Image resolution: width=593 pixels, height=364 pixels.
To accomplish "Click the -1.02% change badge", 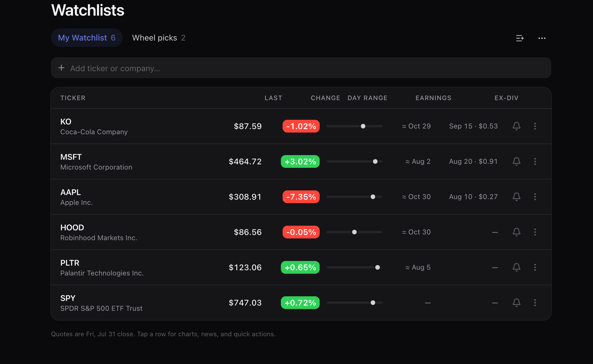I will (x=301, y=126).
